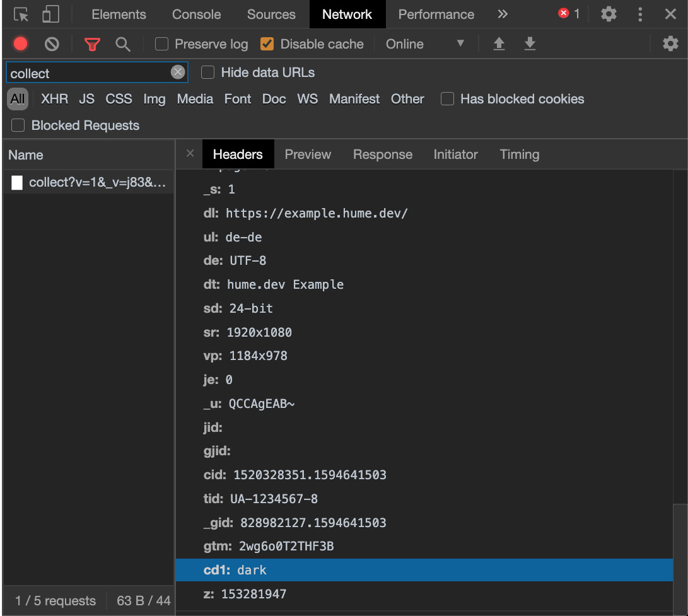The height and width of the screenshot is (616, 688).
Task: Uncheck the Disable cache checkbox
Action: coord(267,44)
